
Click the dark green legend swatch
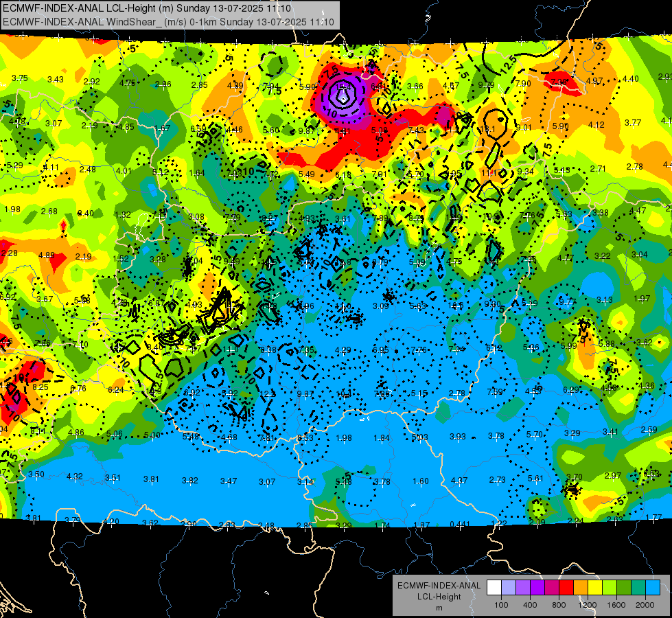tap(623, 588)
